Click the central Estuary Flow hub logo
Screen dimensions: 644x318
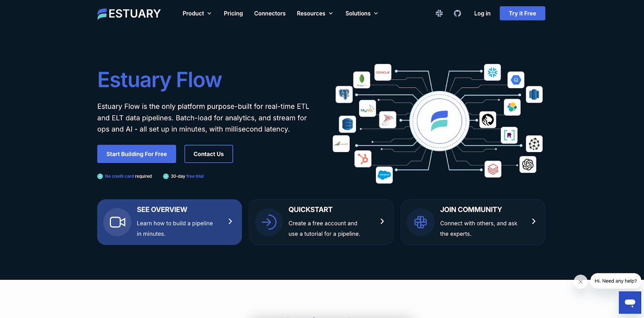(x=439, y=121)
